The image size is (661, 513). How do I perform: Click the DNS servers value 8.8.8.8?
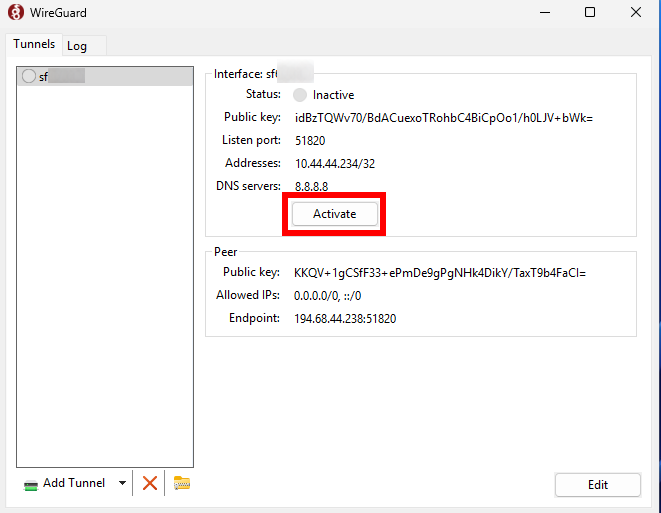coord(312,186)
